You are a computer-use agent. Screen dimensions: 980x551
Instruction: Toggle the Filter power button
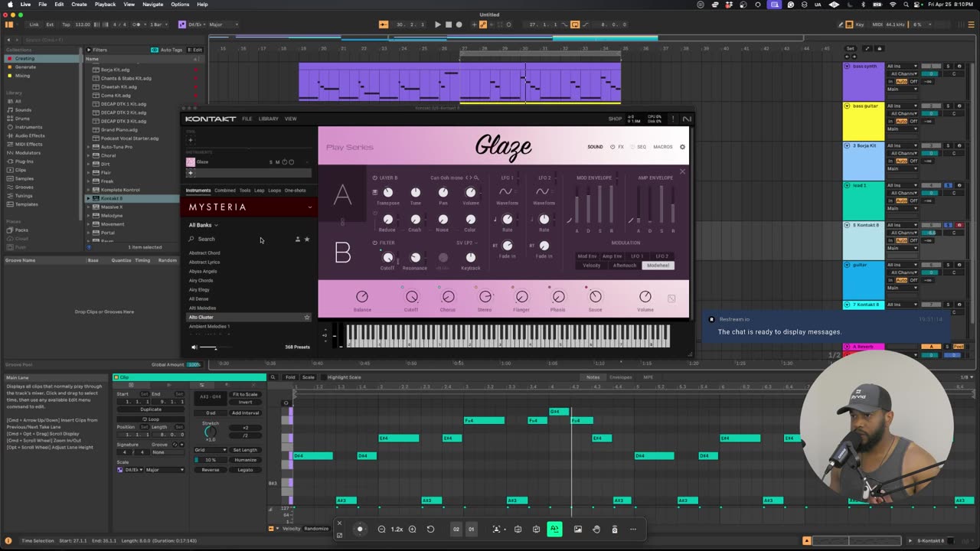374,243
